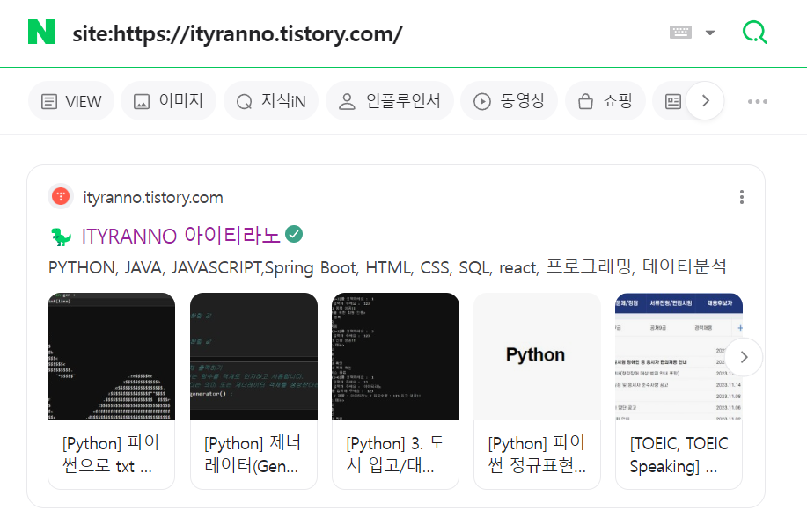
Task: Open the partially hidden news tab icon
Action: coord(672,101)
